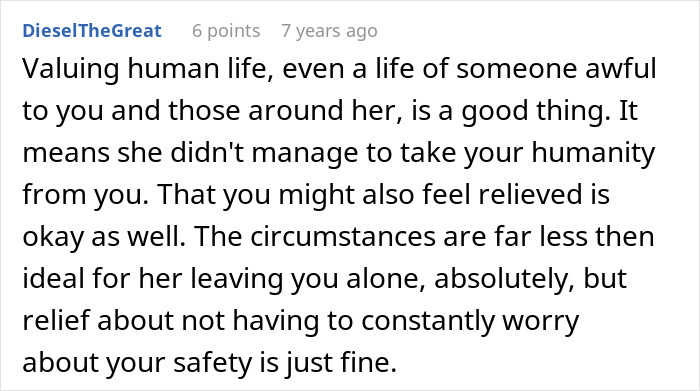Click the text from you. on fourth line

tap(85, 194)
